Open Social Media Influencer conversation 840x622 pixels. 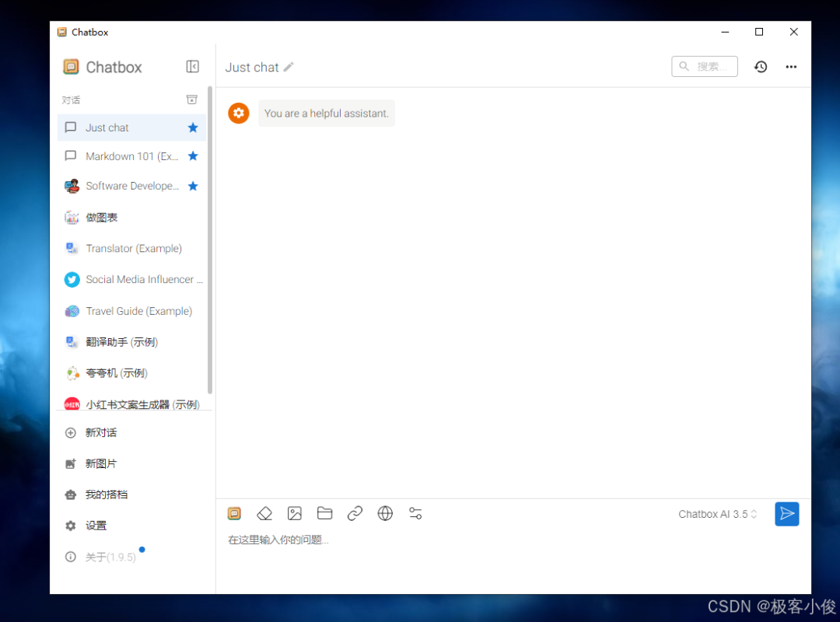(131, 279)
